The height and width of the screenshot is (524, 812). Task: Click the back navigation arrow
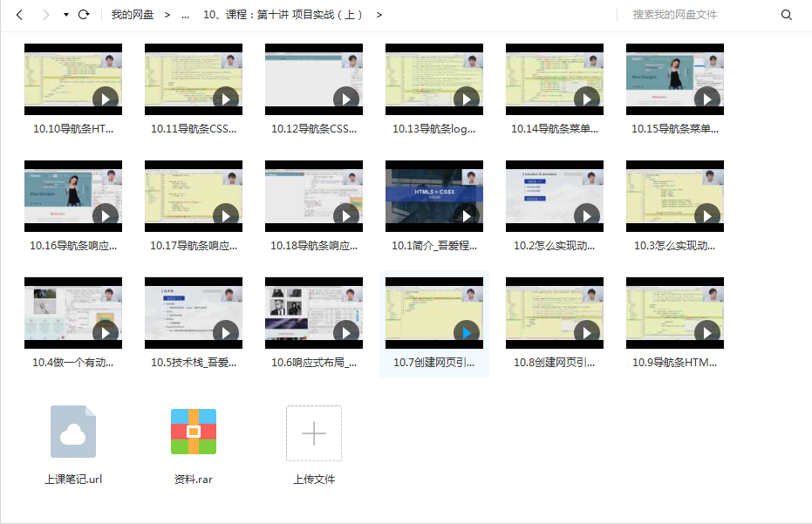(19, 15)
